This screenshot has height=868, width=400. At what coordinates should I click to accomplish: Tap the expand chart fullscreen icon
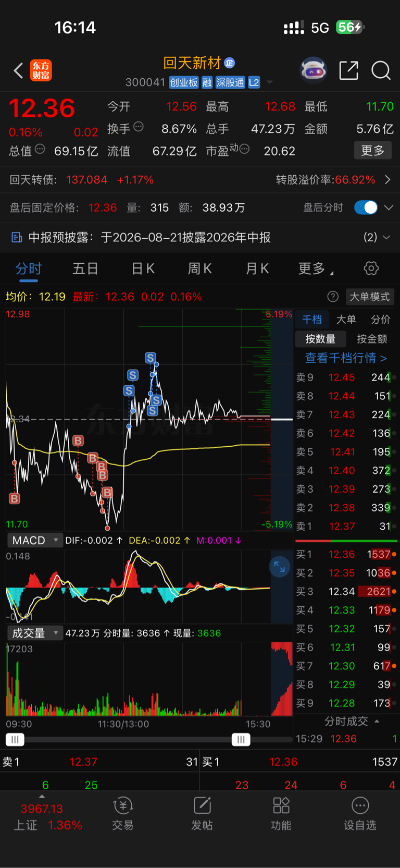click(280, 567)
